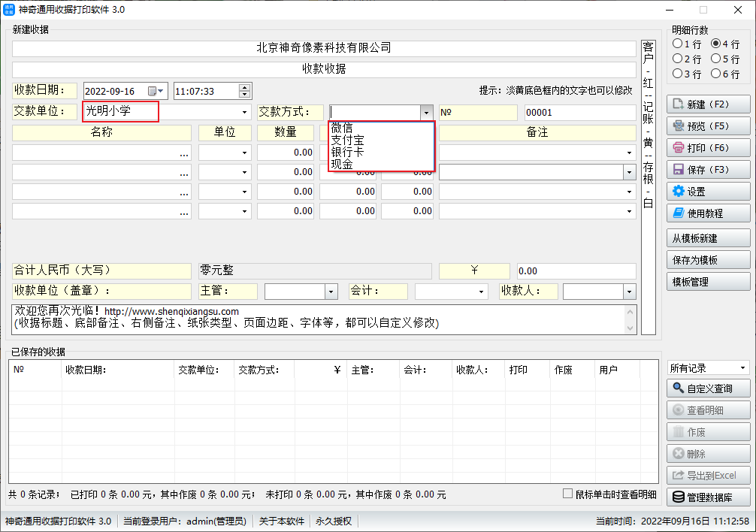756x532 pixels.
Task: Open the calendar picker in 收款日期 field
Action: [x=156, y=91]
